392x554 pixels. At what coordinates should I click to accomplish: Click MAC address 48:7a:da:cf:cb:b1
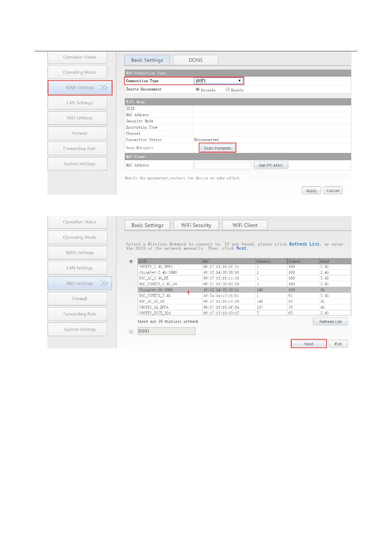click(221, 296)
